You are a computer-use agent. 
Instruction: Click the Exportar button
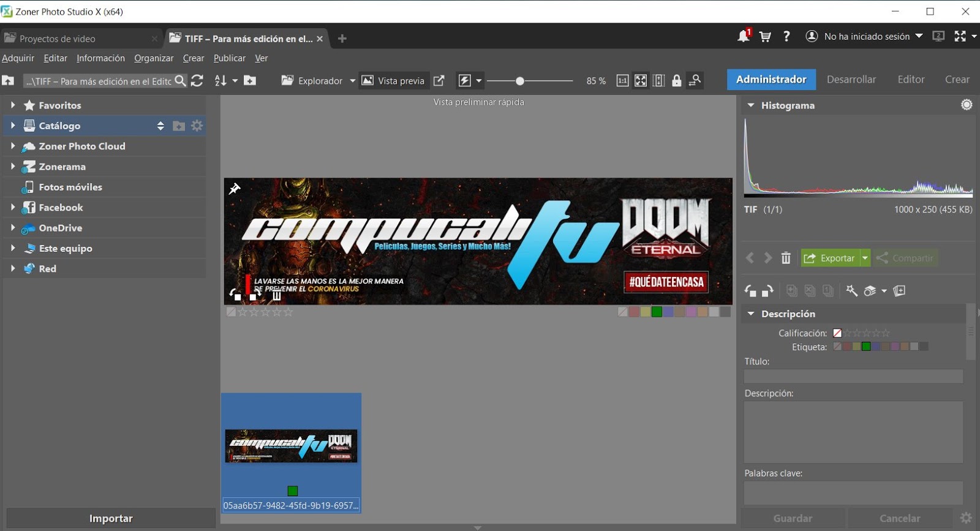[831, 258]
